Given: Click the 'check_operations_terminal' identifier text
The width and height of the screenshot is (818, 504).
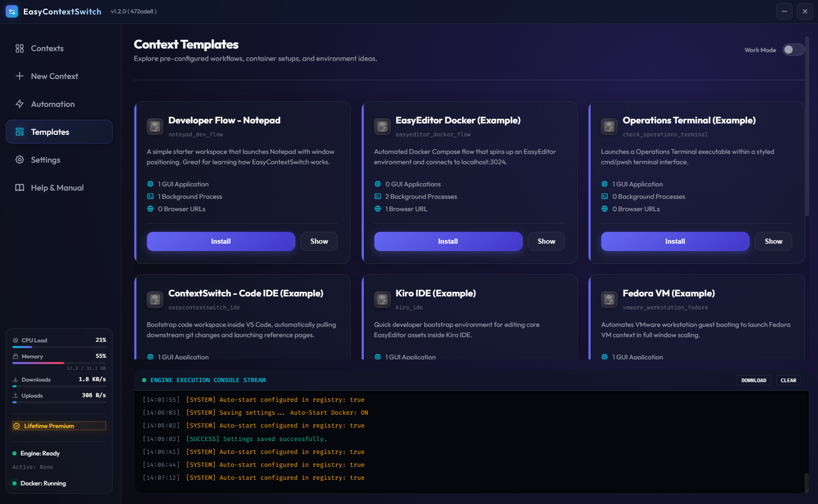Looking at the screenshot, I should 666,135.
